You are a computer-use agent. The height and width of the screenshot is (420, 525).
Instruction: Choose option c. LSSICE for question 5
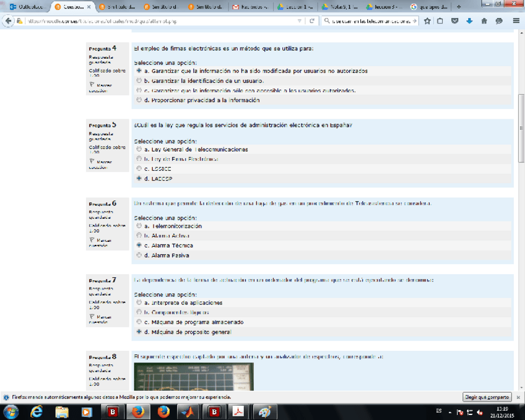(139, 169)
